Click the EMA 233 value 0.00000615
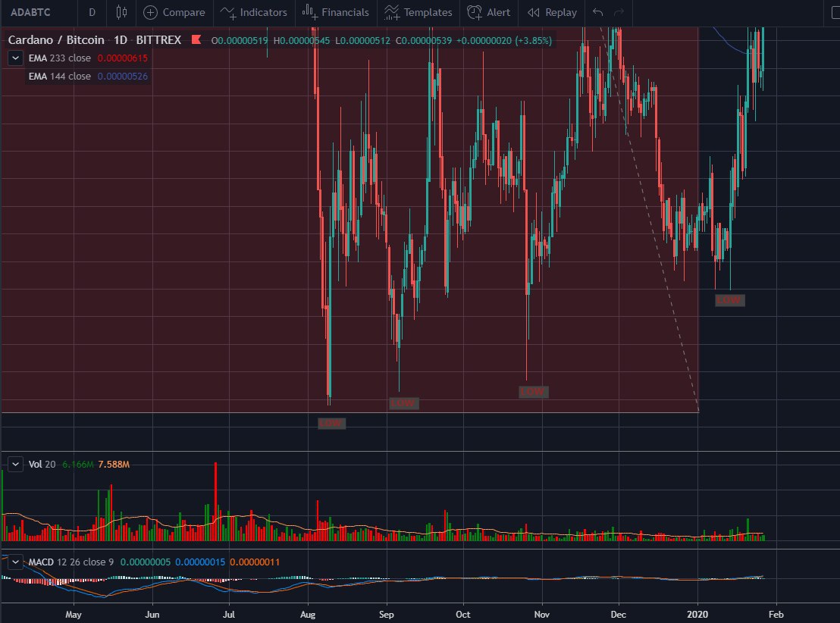840x623 pixels. point(122,58)
